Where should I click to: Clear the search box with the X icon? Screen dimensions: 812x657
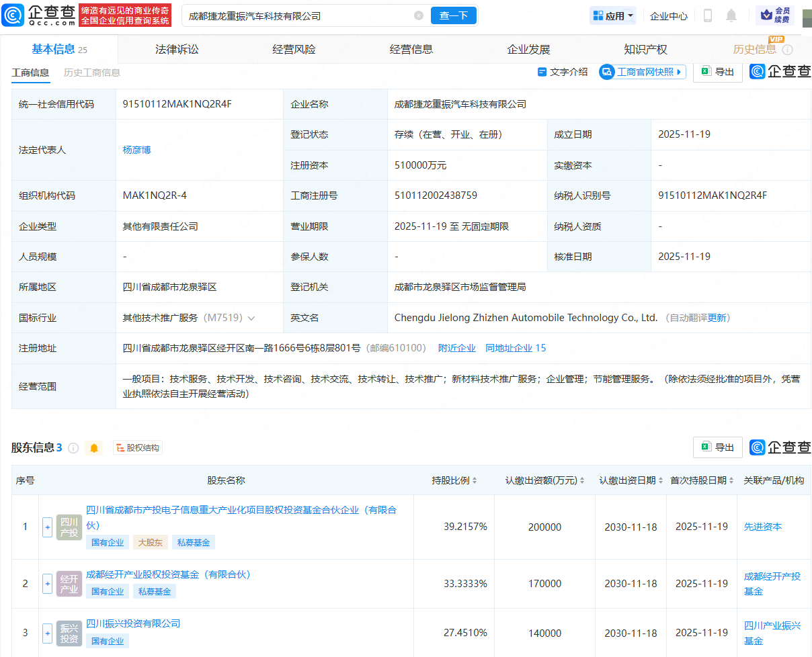click(x=419, y=15)
